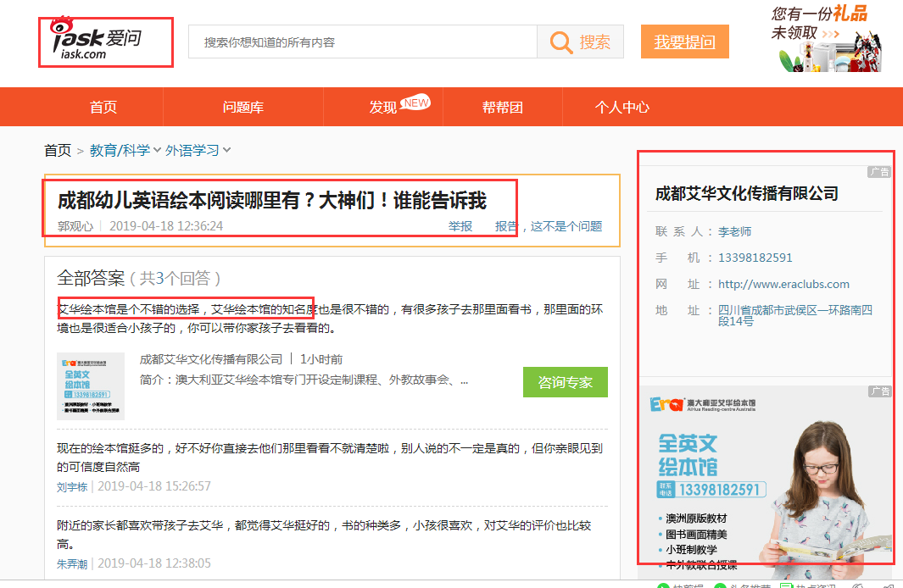Click the question title 成都幼儿英语绘本阅读哪里有
The height and width of the screenshot is (588, 903).
(272, 201)
